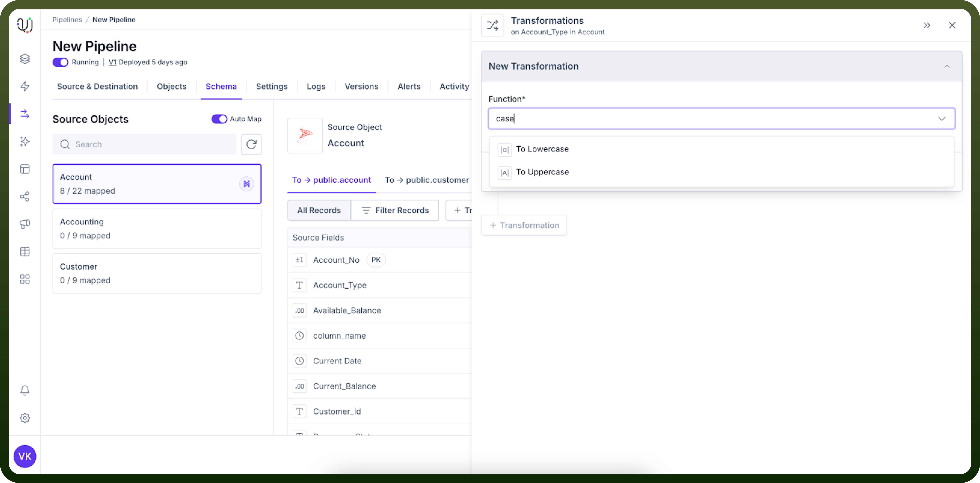The height and width of the screenshot is (483, 980).
Task: Select To Lowercase option
Action: (721, 149)
